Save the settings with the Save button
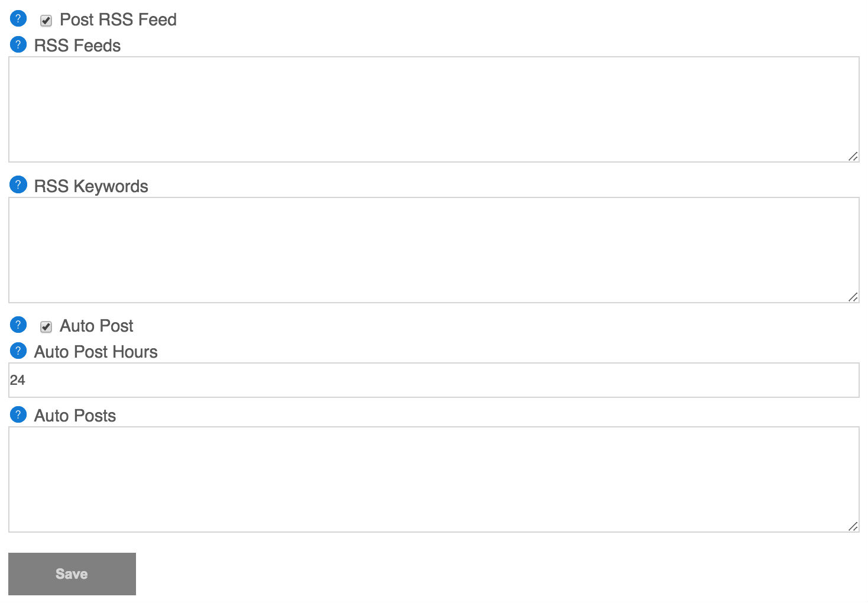Screen dimensions: 868x603 (x=72, y=574)
